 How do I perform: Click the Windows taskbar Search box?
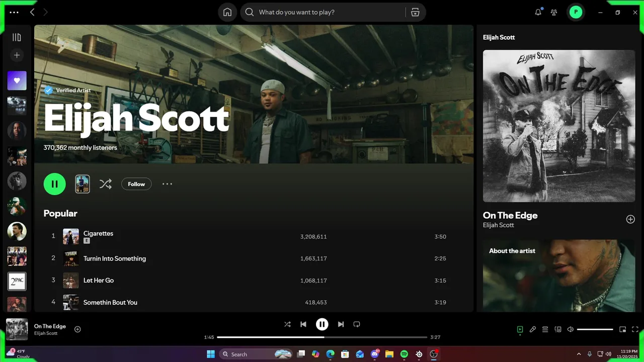[256, 354]
